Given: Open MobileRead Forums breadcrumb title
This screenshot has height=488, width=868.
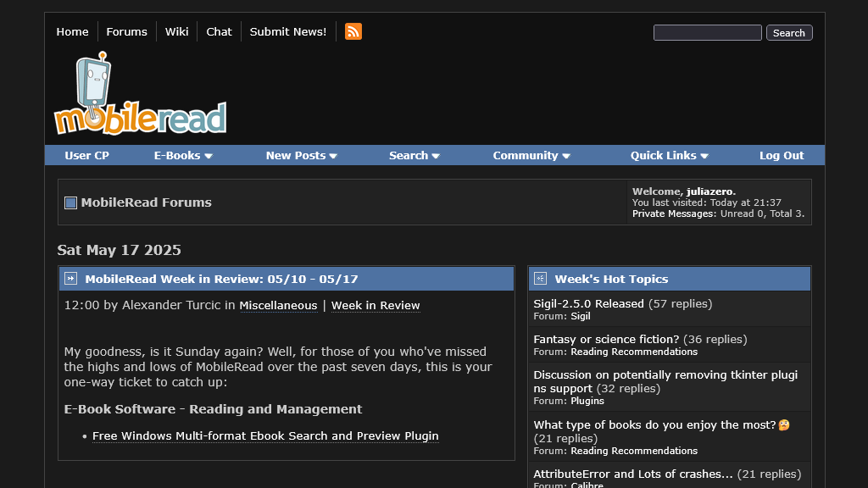Looking at the screenshot, I should point(146,202).
